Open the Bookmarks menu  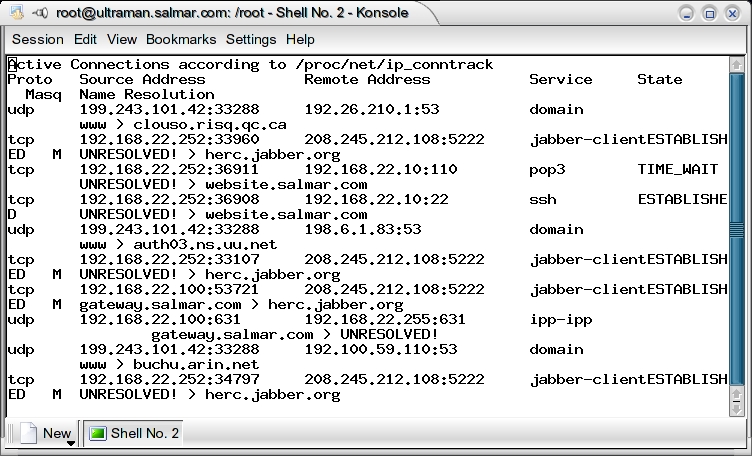click(181, 40)
